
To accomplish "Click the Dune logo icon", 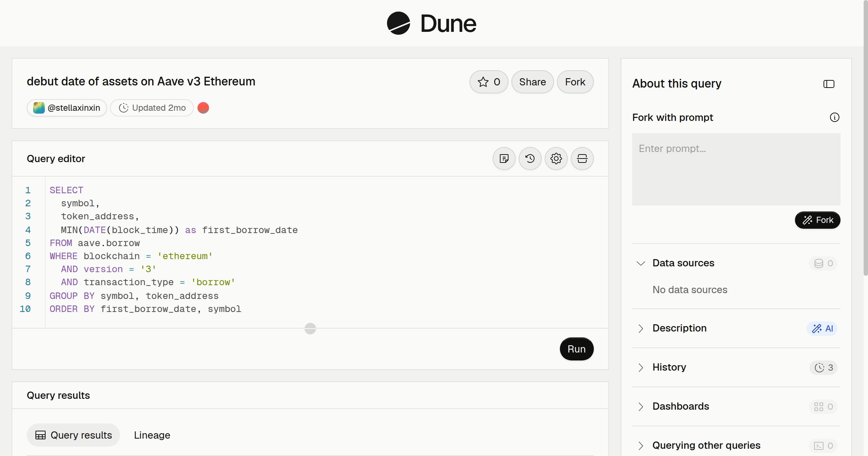I will point(398,23).
